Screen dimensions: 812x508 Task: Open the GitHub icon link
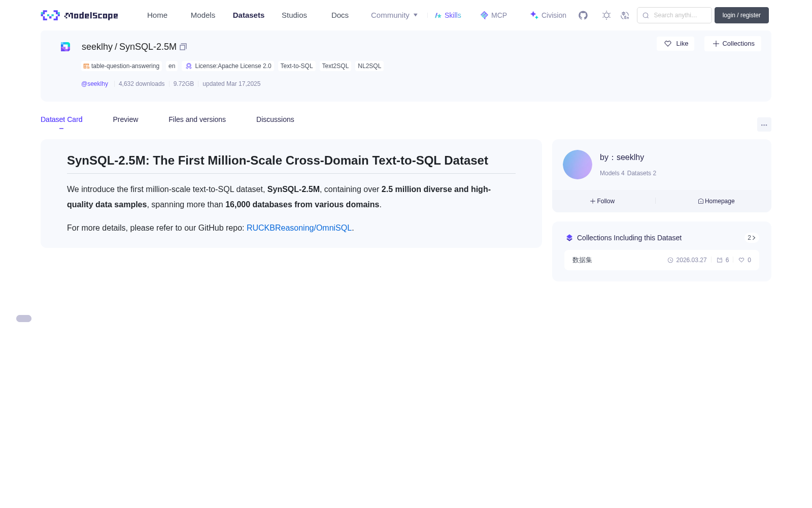pos(583,15)
